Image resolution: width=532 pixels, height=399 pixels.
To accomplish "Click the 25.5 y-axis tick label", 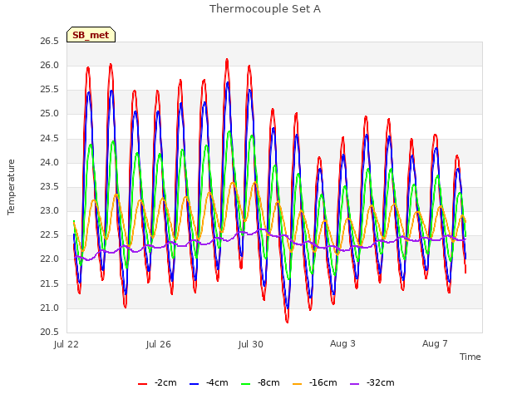I will coord(50,90).
